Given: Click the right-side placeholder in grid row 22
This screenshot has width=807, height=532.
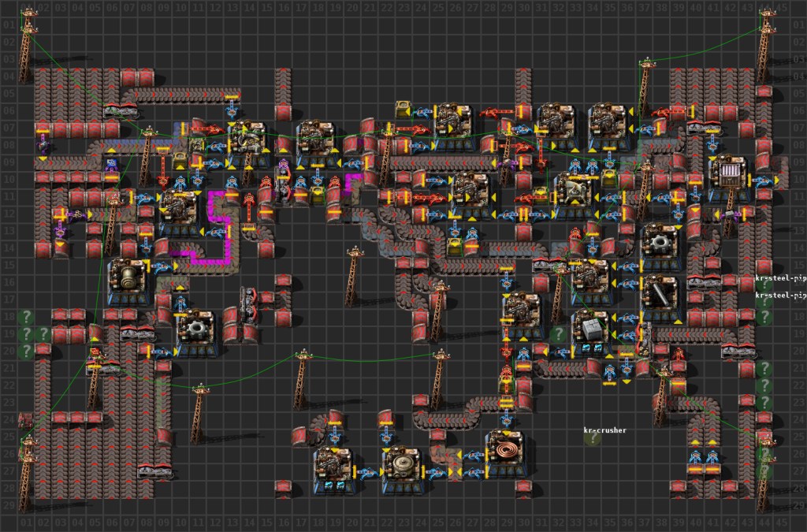Looking at the screenshot, I should point(764,385).
